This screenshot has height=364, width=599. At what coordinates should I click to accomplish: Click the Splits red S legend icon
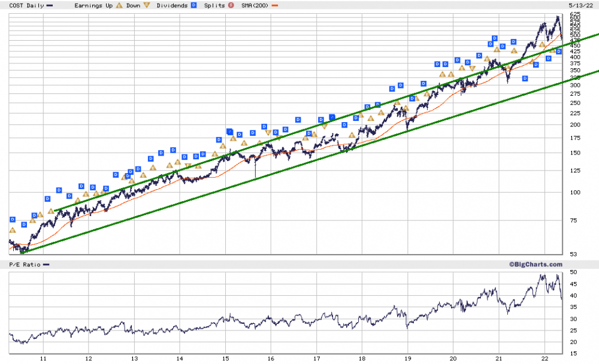[x=231, y=5]
